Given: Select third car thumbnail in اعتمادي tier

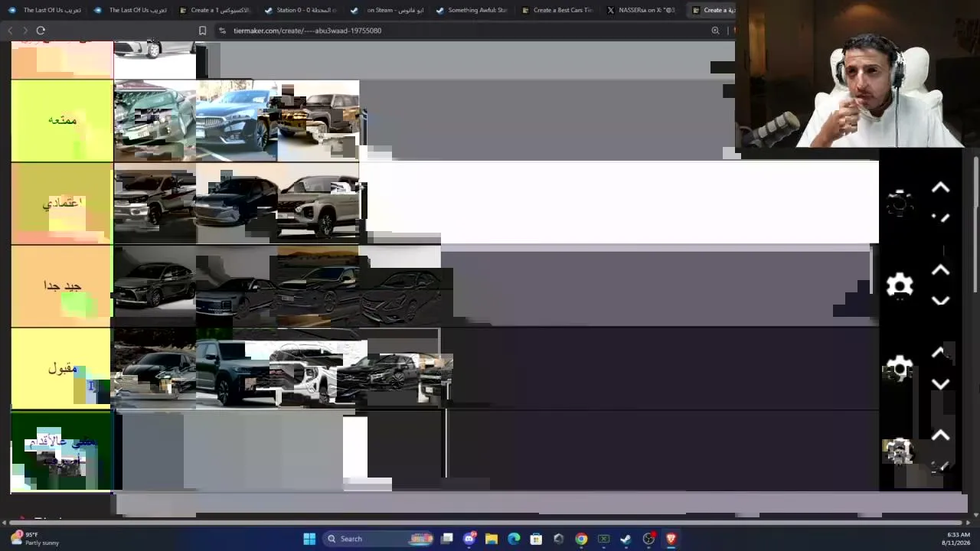Looking at the screenshot, I should [318, 204].
